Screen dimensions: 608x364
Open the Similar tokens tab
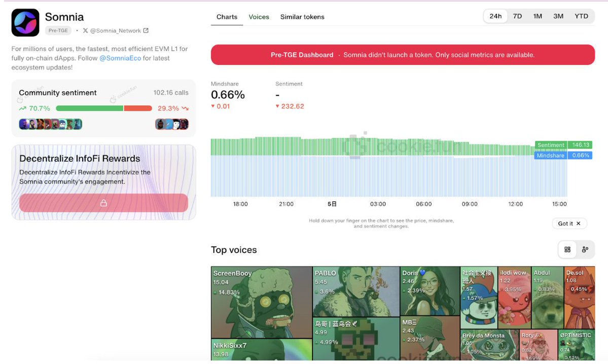pos(302,17)
